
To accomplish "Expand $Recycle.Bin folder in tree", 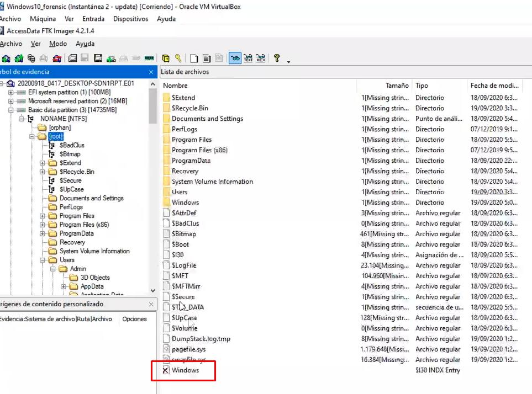I will (x=43, y=172).
